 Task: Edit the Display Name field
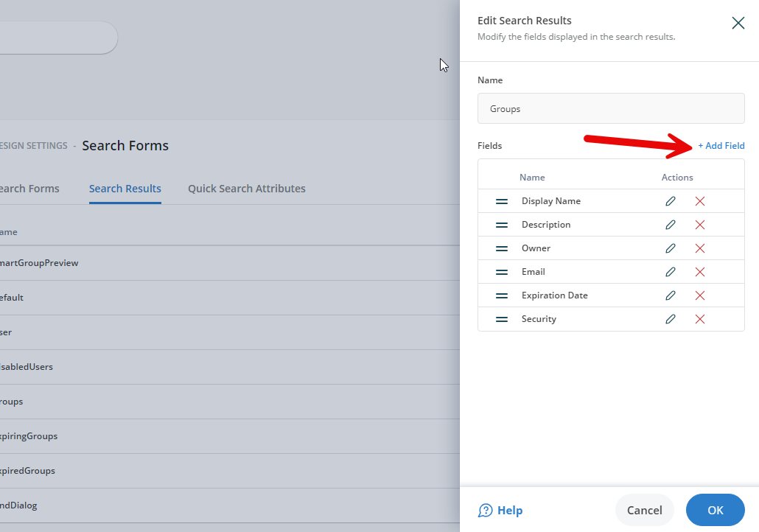(x=671, y=200)
